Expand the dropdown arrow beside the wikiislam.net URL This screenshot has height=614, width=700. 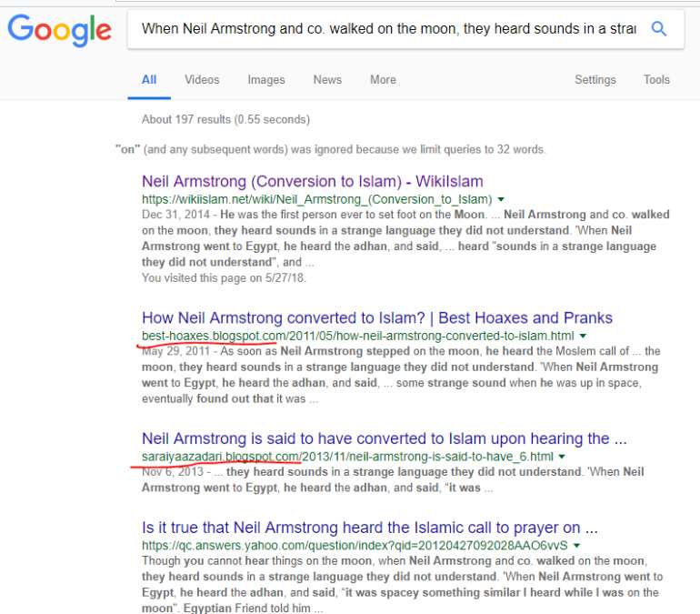(x=501, y=199)
